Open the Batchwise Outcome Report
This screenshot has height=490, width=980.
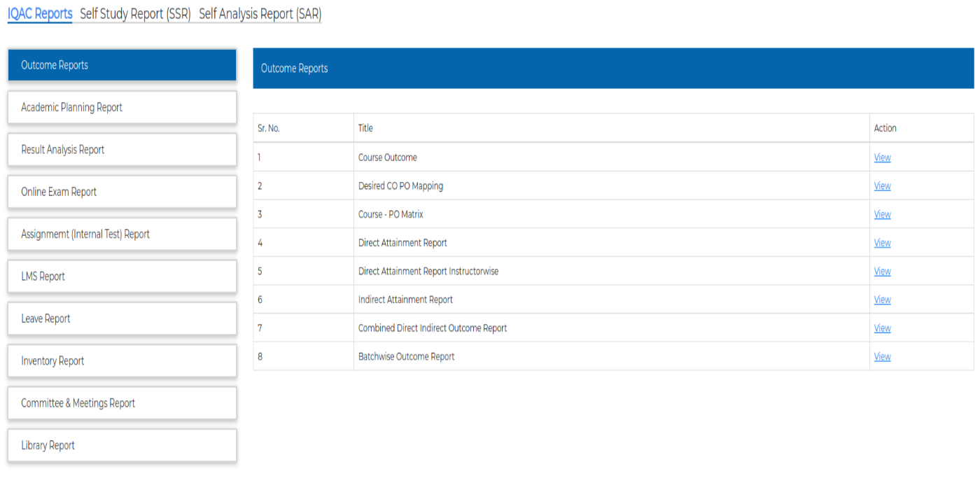tap(882, 356)
